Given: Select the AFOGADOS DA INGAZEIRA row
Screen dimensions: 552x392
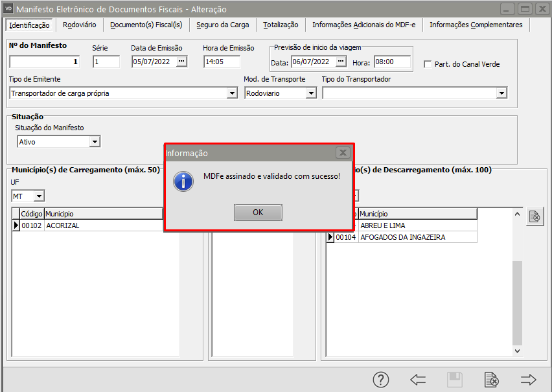Looking at the screenshot, I should 402,237.
